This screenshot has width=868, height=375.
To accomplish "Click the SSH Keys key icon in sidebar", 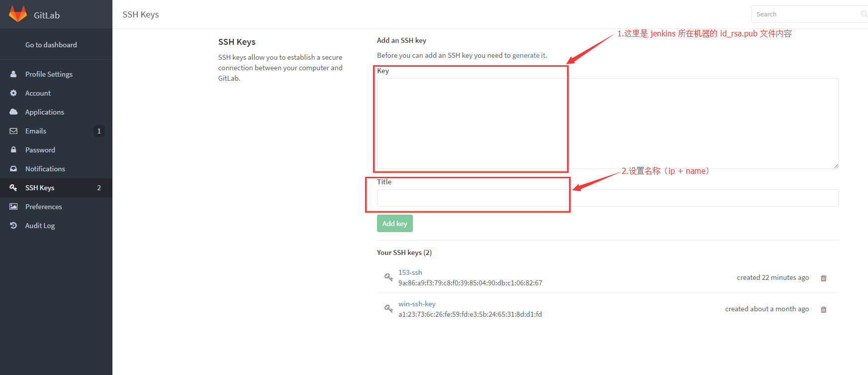I will [x=13, y=188].
